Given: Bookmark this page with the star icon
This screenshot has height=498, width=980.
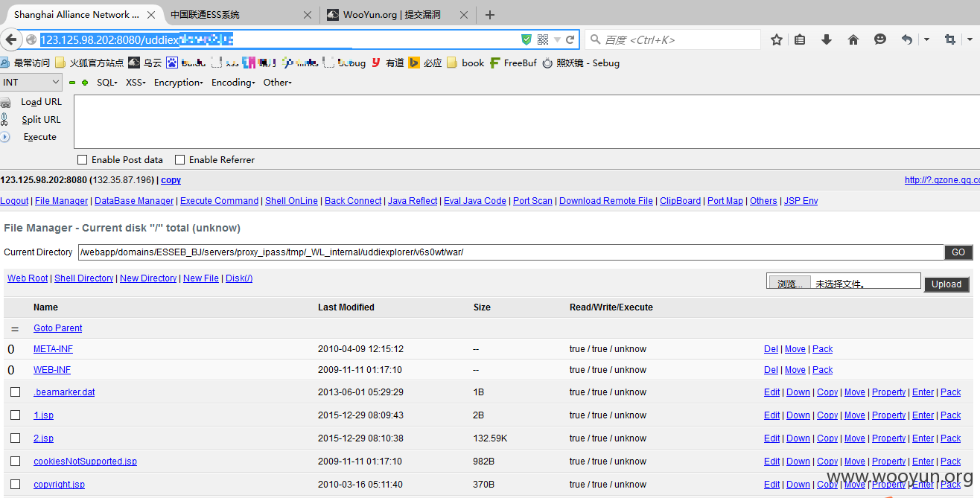Looking at the screenshot, I should 776,39.
